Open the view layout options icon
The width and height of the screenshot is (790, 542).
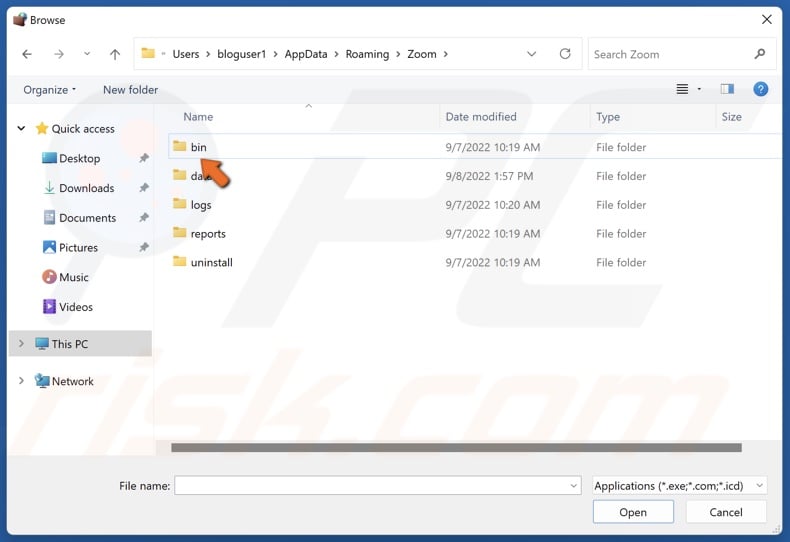[682, 89]
